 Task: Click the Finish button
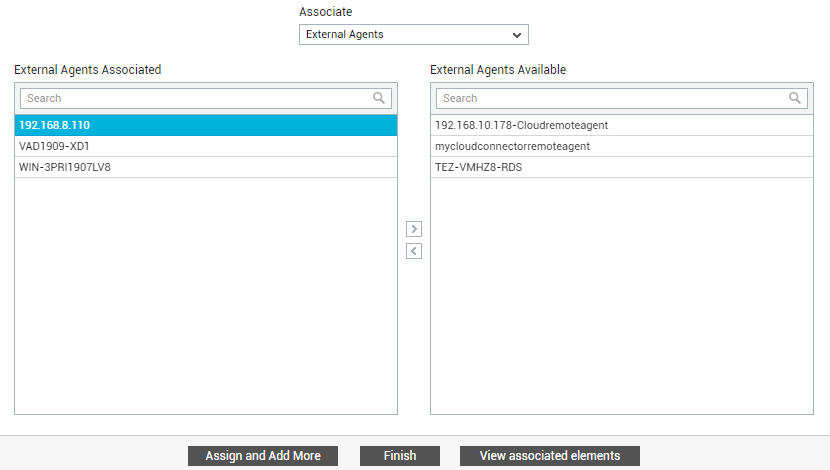pyautogui.click(x=400, y=456)
